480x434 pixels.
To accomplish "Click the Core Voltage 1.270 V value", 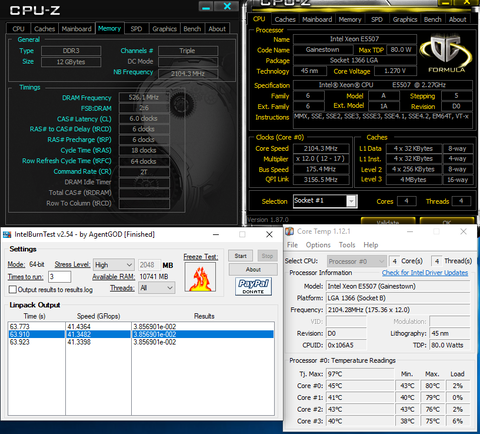I will [x=395, y=71].
